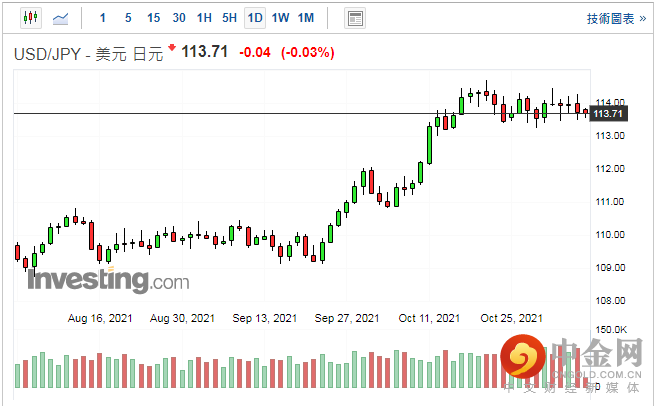Select the 15-minute timeframe
The height and width of the screenshot is (406, 657).
(153, 18)
